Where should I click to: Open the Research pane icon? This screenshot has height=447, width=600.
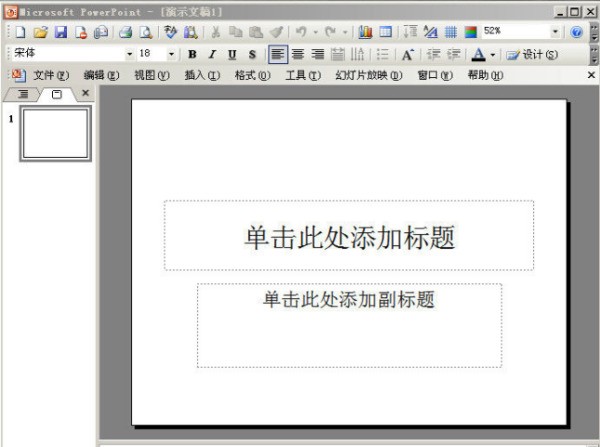pos(190,32)
